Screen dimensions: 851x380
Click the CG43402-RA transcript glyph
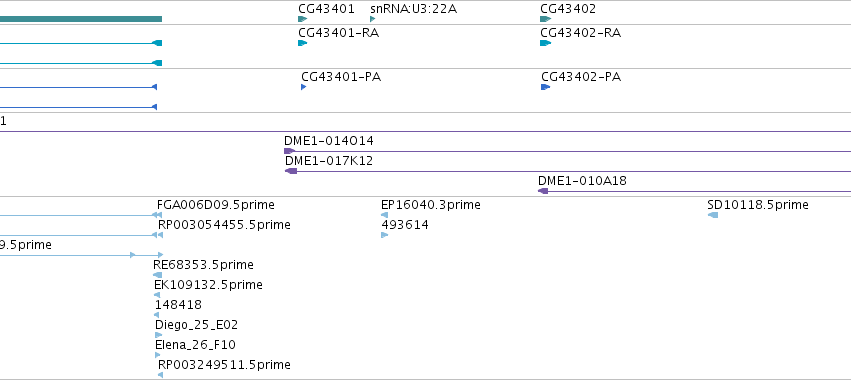[x=545, y=43]
